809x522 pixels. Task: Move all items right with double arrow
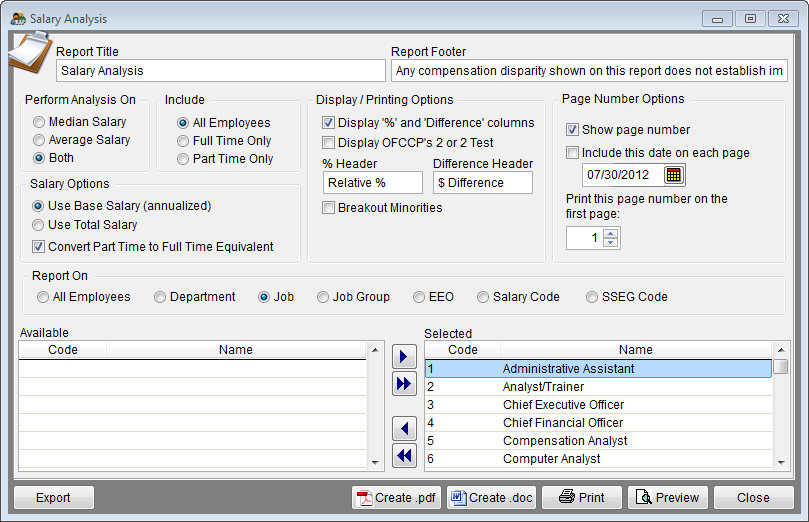pos(404,384)
